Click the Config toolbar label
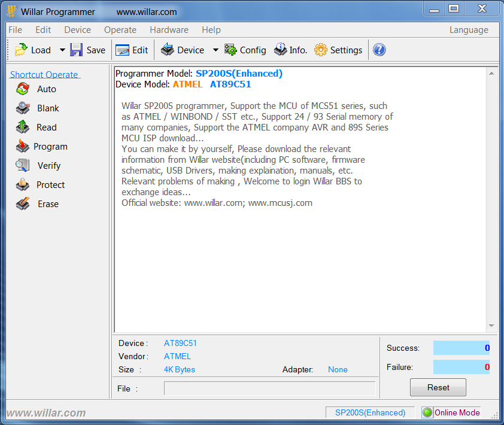Screen dimensions: 504x425 pos(253,50)
